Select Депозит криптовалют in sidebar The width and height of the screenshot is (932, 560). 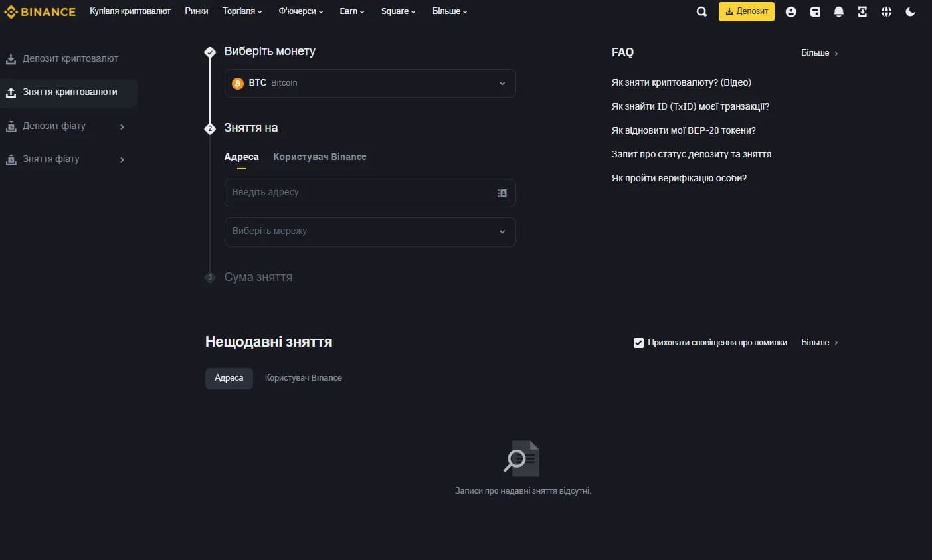click(70, 58)
